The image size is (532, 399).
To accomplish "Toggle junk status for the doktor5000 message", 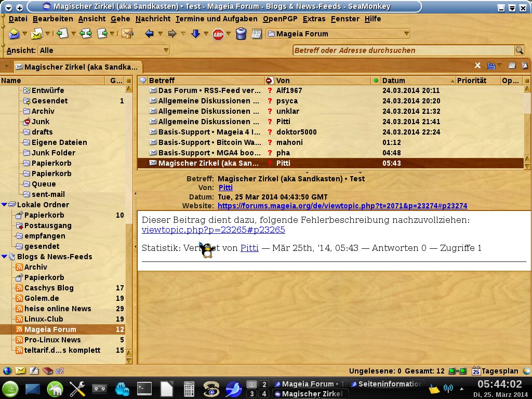I will point(270,132).
